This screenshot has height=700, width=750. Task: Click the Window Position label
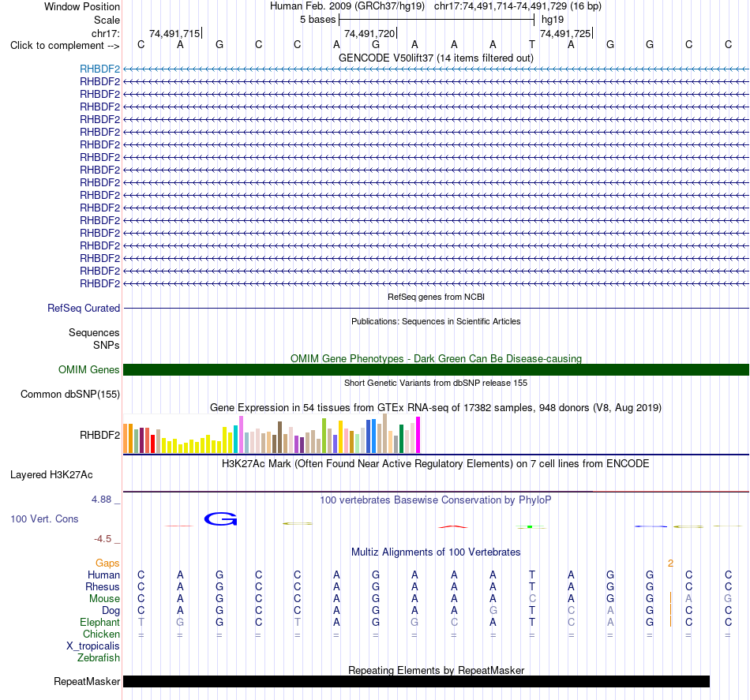click(x=82, y=6)
